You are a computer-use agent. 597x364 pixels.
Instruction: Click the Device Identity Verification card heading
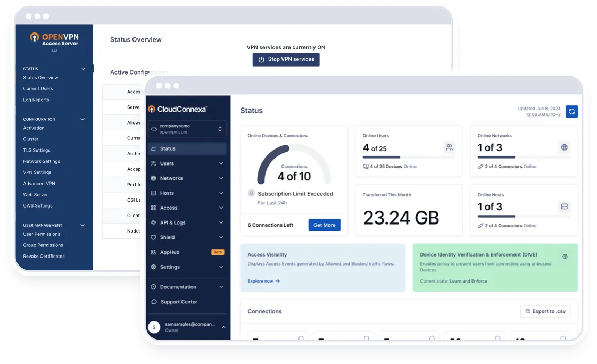tap(478, 254)
